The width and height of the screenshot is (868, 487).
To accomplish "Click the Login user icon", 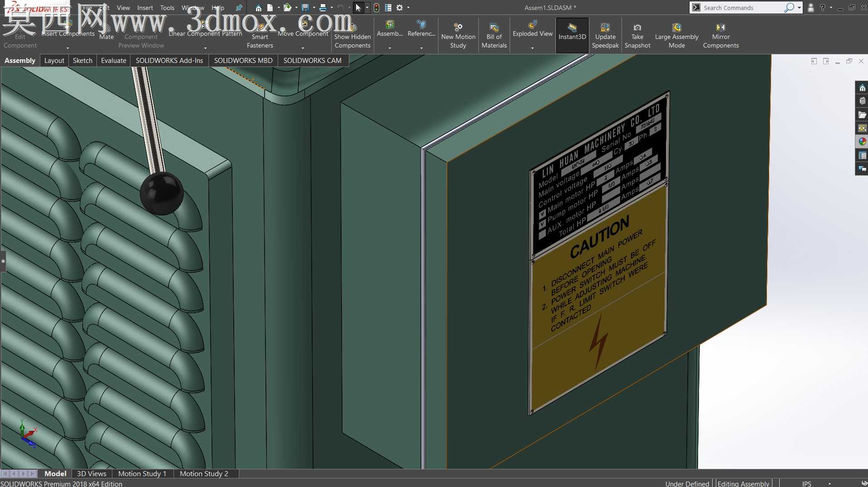I will pyautogui.click(x=810, y=8).
